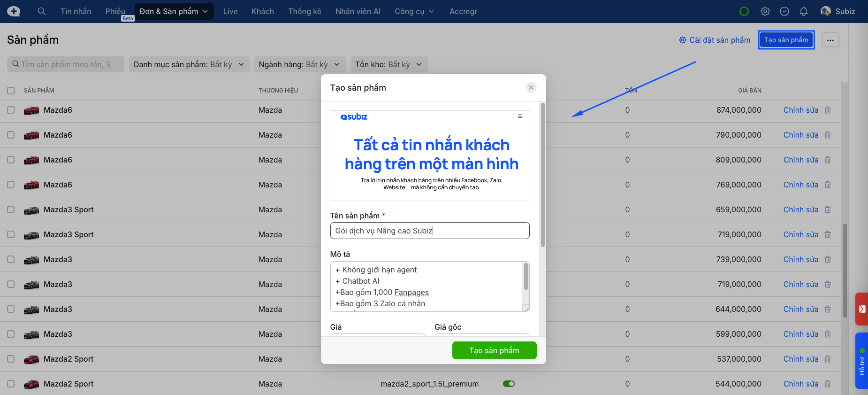Close the Tạo sản phẩm dialog

531,87
